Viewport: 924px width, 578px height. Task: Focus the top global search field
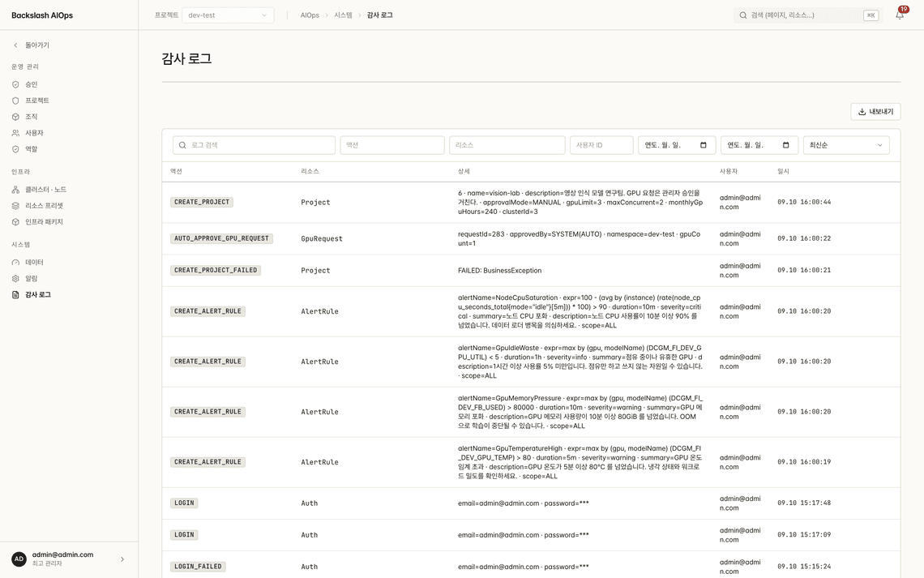pos(807,15)
